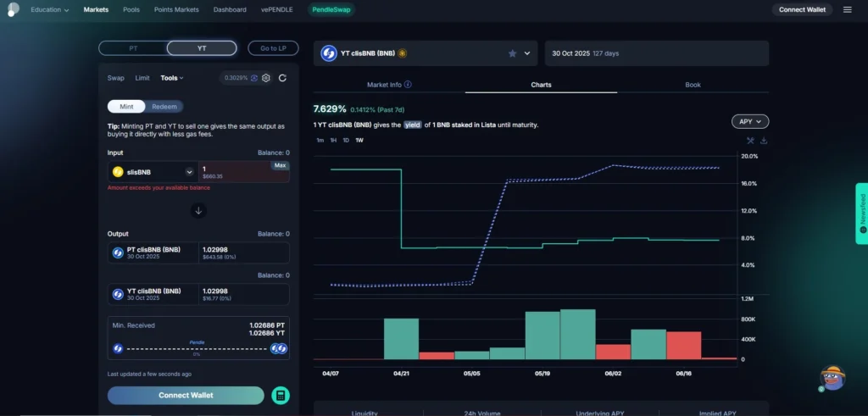Select the Swap tab
Screen dimensions: 868x416
pyautogui.click(x=115, y=78)
